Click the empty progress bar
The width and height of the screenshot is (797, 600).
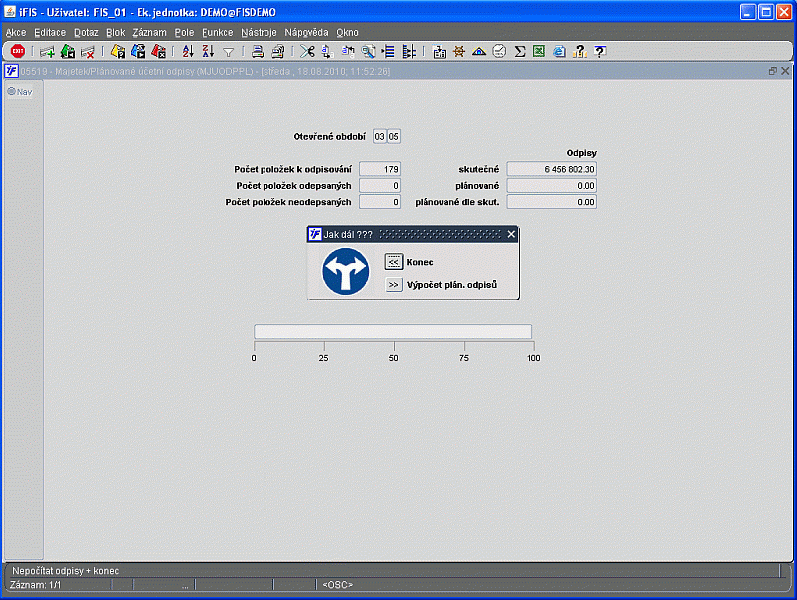[393, 332]
